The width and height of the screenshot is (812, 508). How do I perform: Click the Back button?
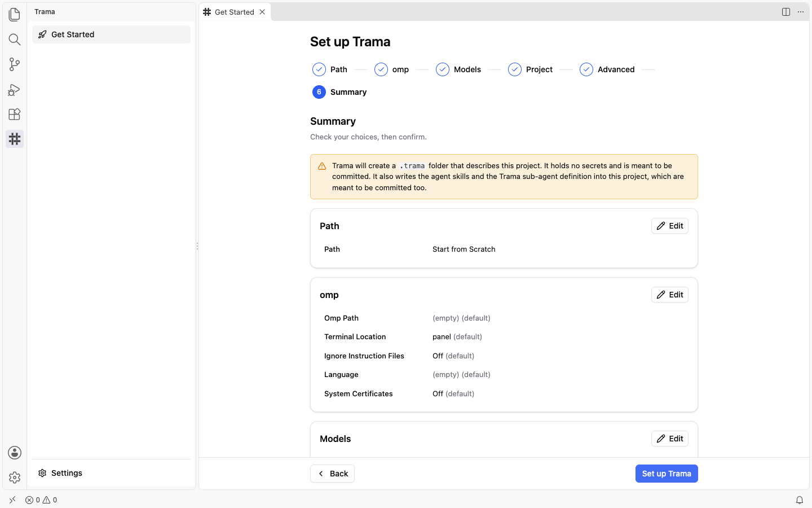332,474
